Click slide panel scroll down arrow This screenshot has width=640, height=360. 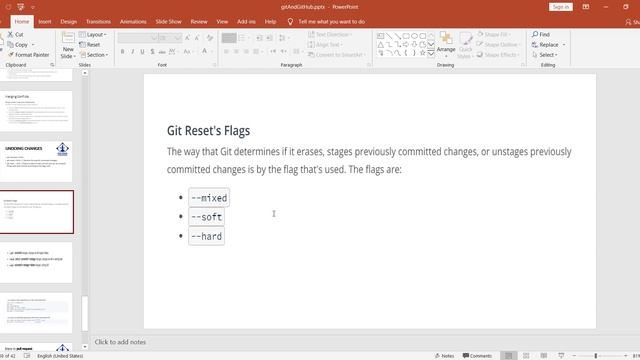click(85, 347)
